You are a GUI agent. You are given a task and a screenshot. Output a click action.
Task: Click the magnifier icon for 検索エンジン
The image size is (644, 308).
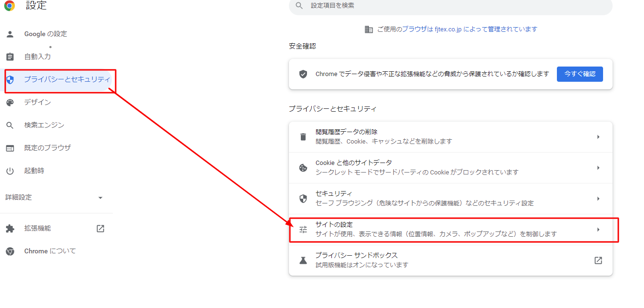pos(10,125)
